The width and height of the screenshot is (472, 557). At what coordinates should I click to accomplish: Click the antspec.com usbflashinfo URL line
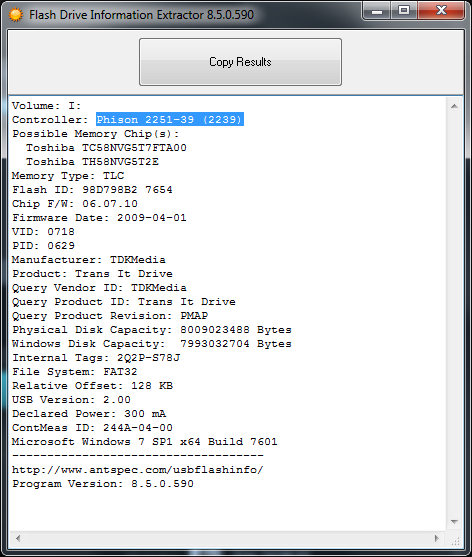[138, 470]
